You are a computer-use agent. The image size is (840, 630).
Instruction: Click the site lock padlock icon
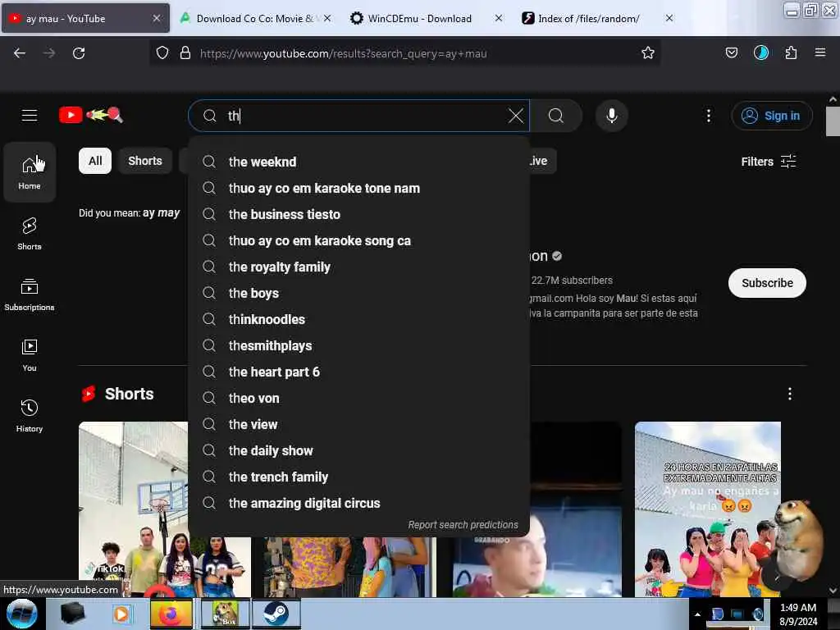[x=185, y=52]
